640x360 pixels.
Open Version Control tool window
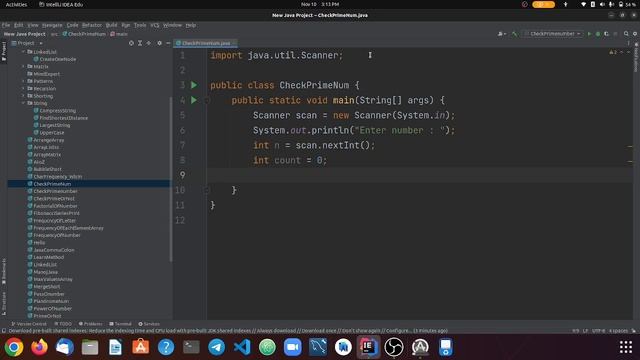click(x=29, y=324)
